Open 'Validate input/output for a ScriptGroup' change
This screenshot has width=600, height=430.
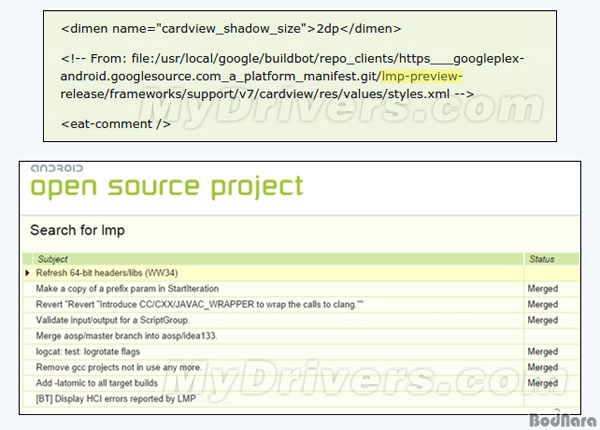113,320
